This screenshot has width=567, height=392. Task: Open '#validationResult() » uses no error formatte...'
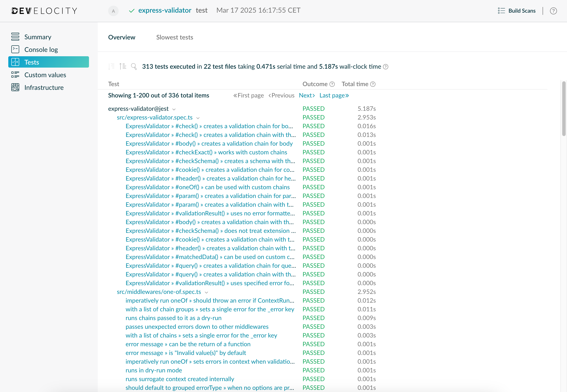coord(210,213)
